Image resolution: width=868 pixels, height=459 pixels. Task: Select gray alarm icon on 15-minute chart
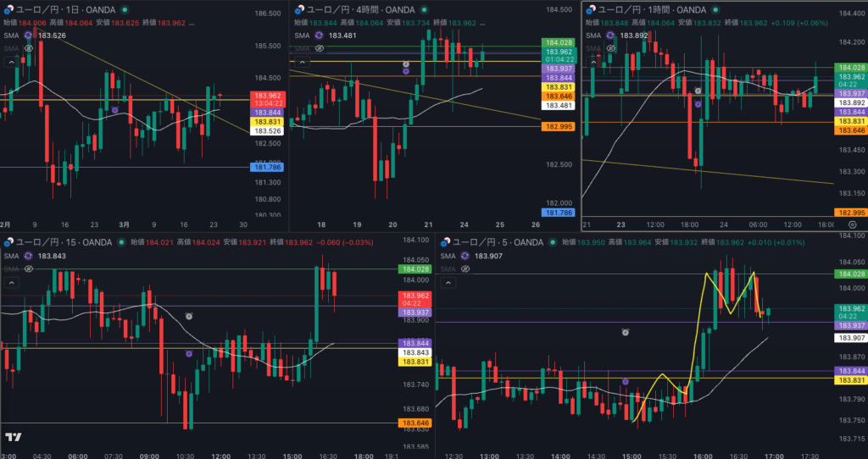coord(189,317)
